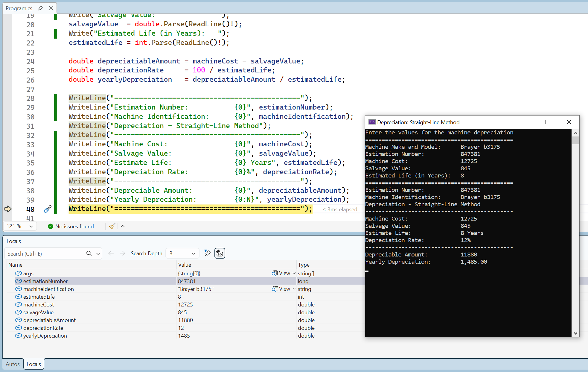Close the Program.cs tab
Viewport: 588px width, 372px height.
click(51, 8)
